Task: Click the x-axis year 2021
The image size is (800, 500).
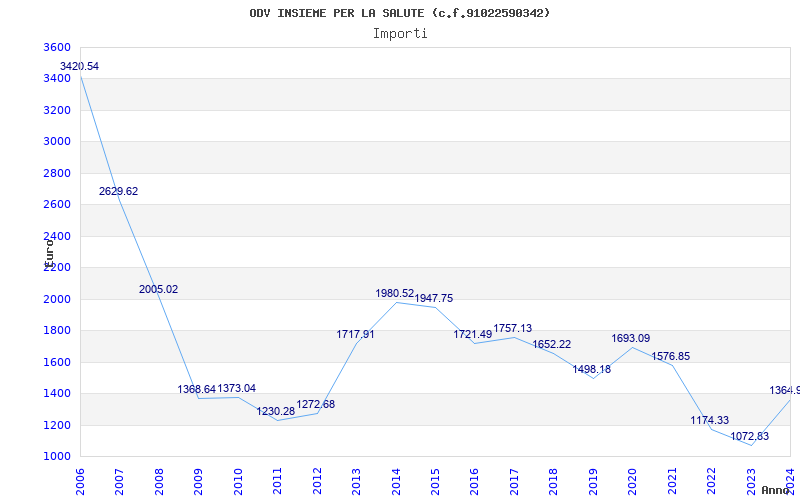Action: pos(672,482)
